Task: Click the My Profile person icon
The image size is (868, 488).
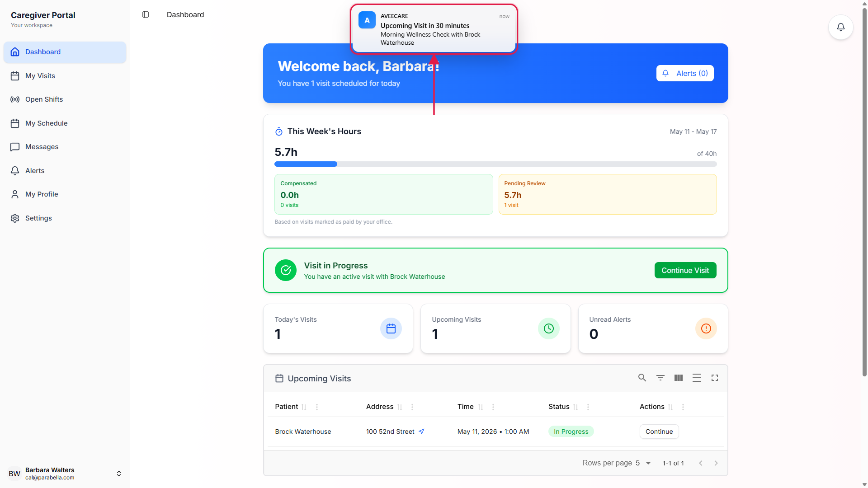Action: coord(15,194)
